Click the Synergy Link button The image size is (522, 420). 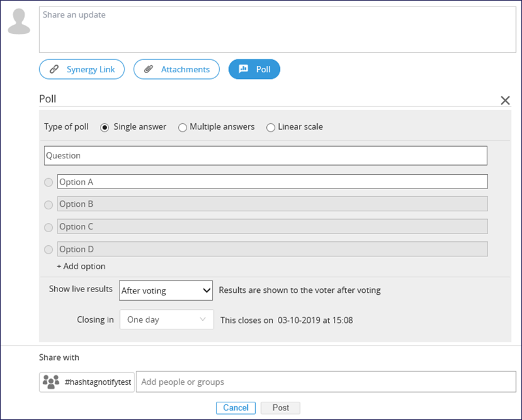pos(82,69)
